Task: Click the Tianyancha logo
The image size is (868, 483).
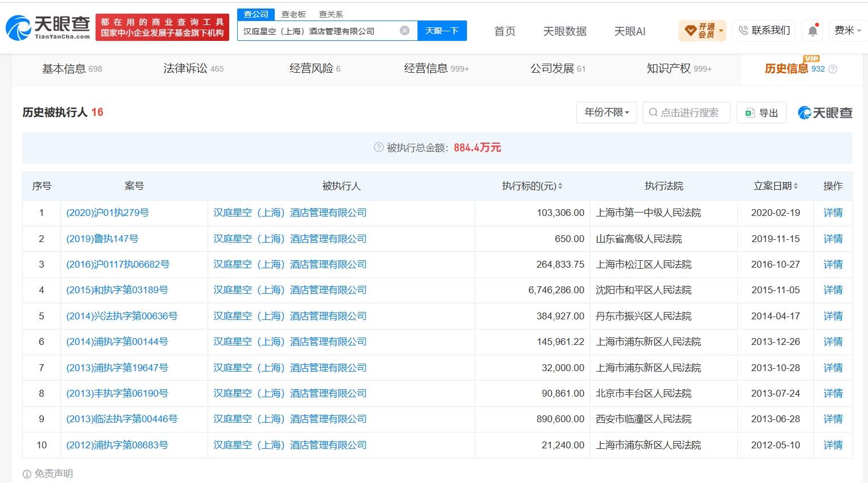Action: (x=48, y=27)
